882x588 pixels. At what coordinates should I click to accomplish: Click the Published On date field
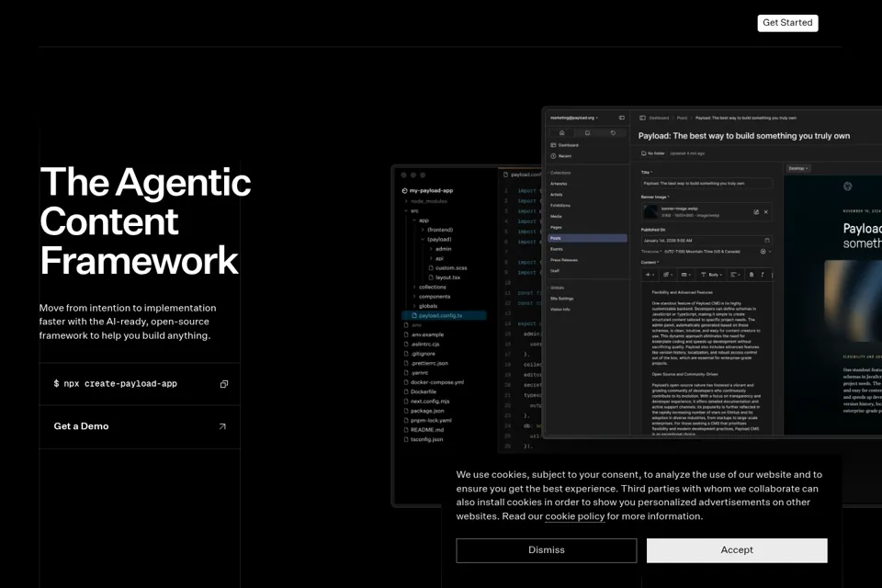pyautogui.click(x=707, y=241)
